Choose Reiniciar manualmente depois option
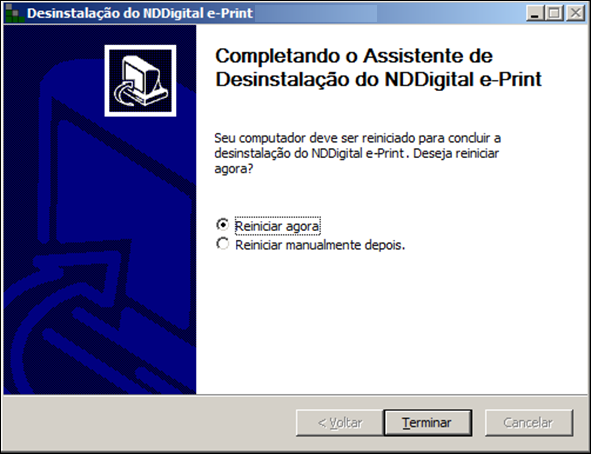 coord(222,244)
